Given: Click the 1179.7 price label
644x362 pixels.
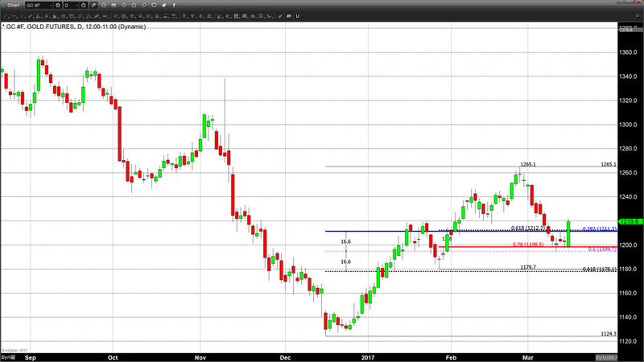Looking at the screenshot, I should click(528, 267).
